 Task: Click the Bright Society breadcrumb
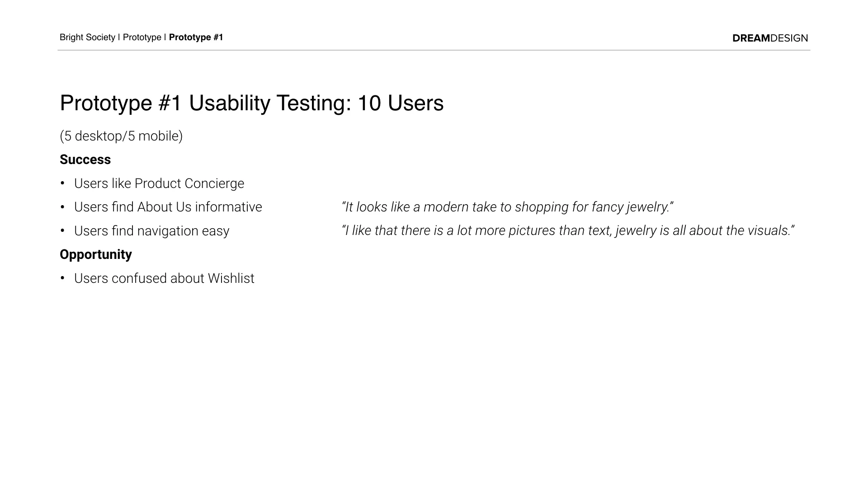[87, 38]
